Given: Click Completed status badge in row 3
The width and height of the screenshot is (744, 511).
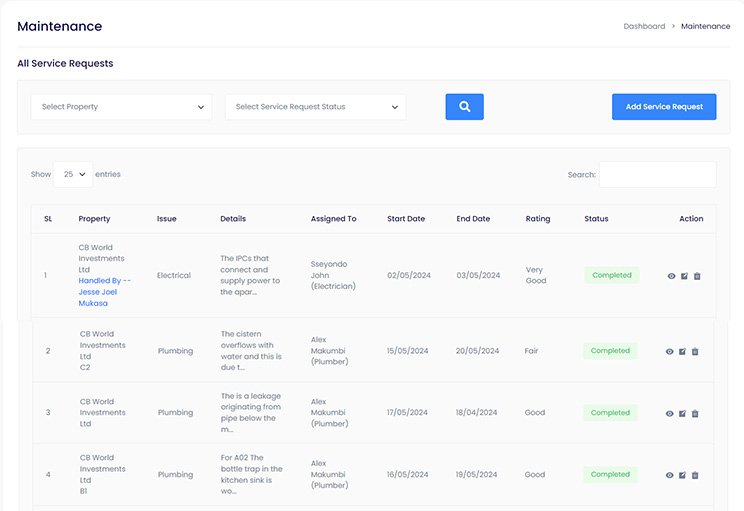Looking at the screenshot, I should click(x=610, y=413).
